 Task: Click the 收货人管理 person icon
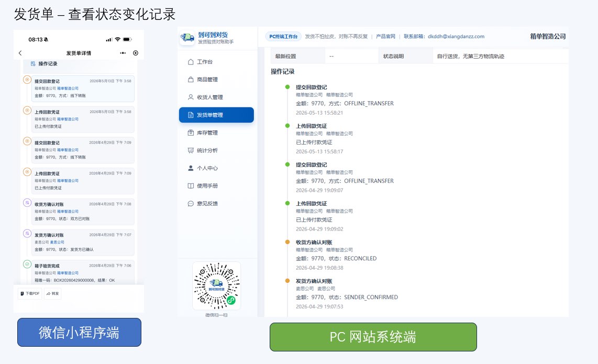point(191,97)
